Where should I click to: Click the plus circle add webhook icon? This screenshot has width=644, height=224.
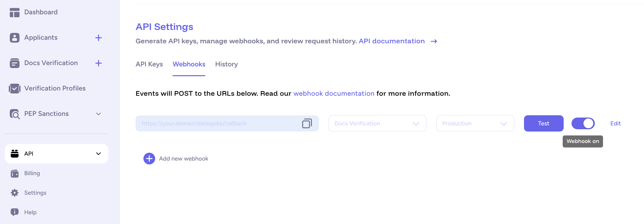(149, 159)
